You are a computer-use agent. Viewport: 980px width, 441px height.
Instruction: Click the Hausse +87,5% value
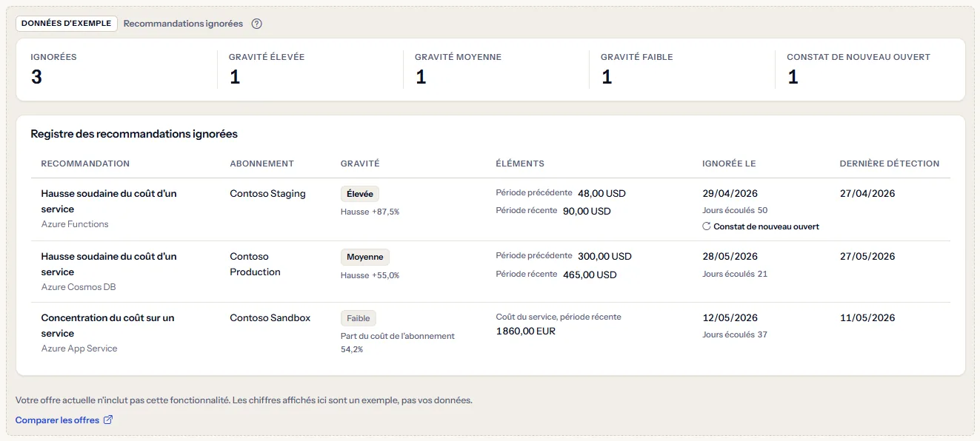(370, 212)
